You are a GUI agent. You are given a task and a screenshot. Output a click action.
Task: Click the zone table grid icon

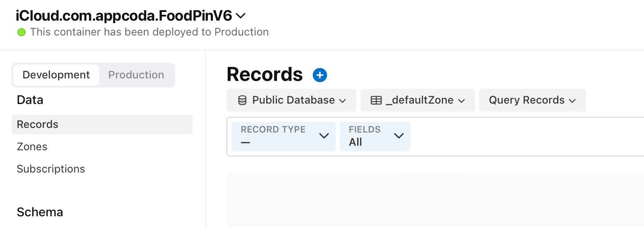[x=376, y=100]
